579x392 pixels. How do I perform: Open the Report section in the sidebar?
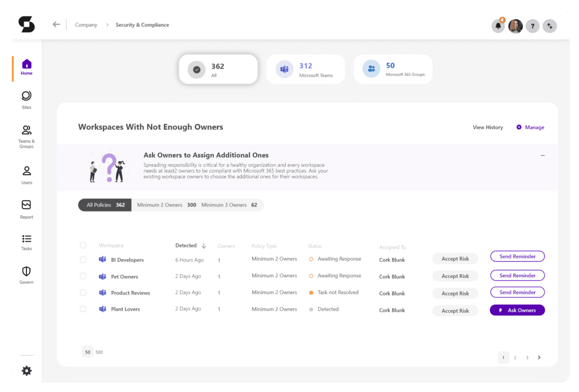click(26, 208)
